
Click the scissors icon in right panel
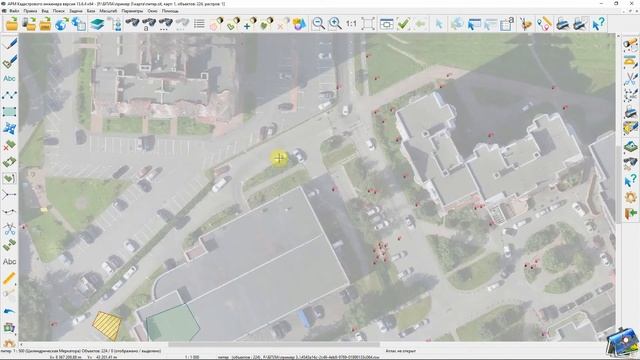point(630,78)
